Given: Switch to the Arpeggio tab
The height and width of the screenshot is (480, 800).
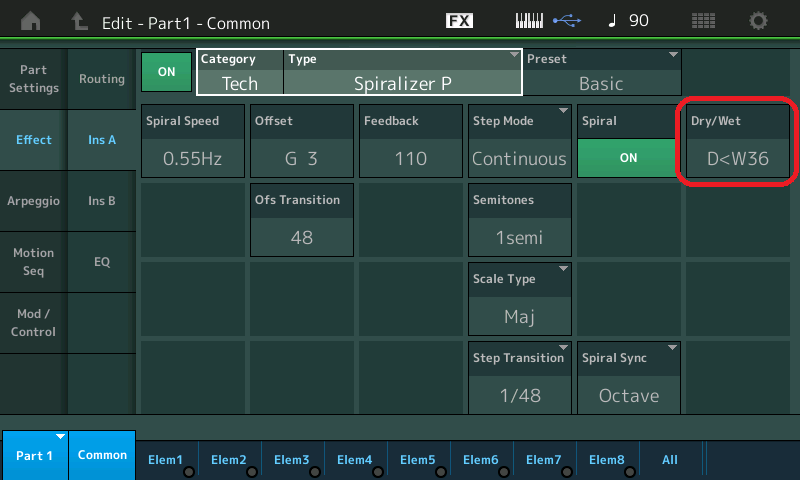Looking at the screenshot, I should tap(34, 201).
